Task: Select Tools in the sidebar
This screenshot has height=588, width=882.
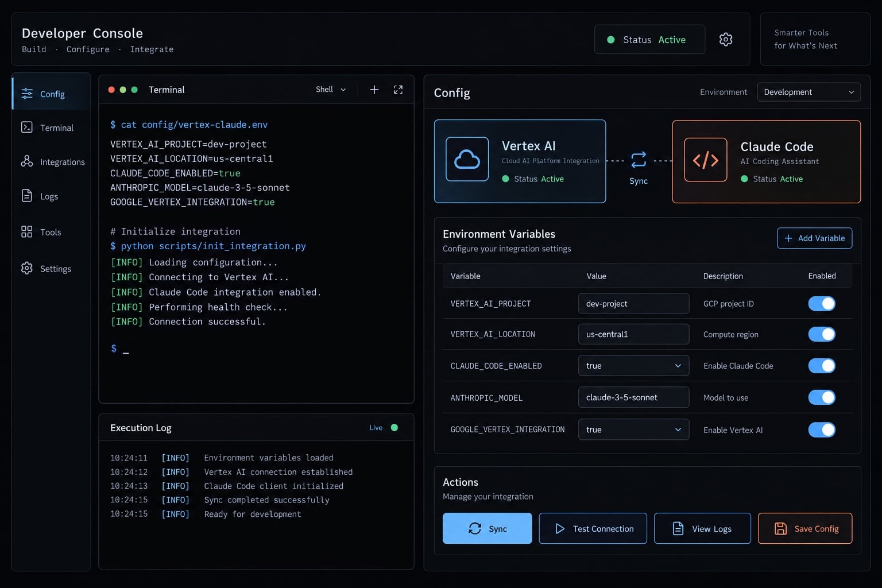Action: click(x=51, y=232)
